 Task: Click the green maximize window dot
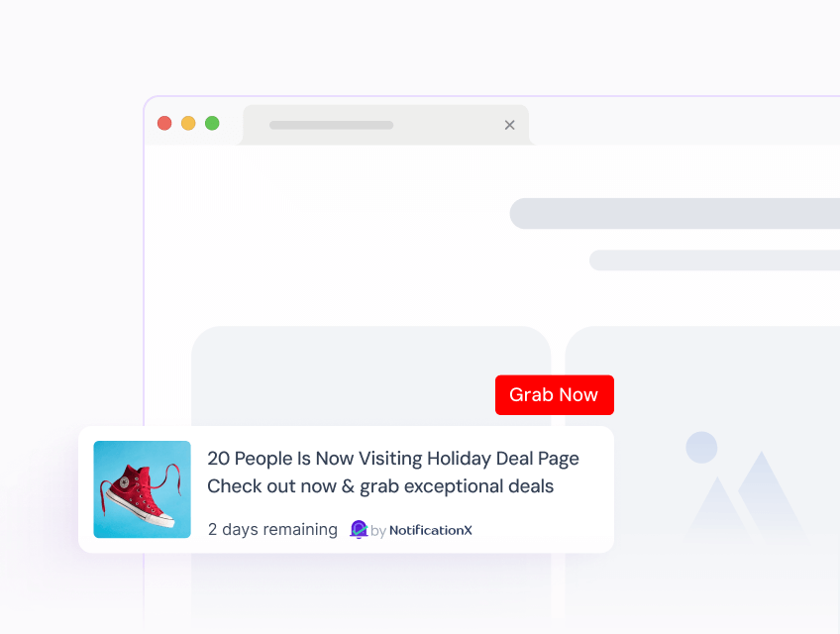pos(212,123)
